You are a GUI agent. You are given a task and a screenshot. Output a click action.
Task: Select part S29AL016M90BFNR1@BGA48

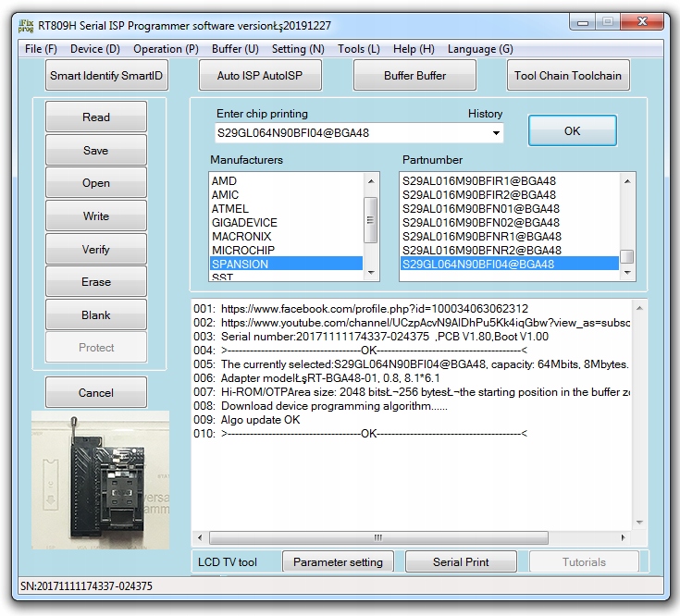[510, 236]
